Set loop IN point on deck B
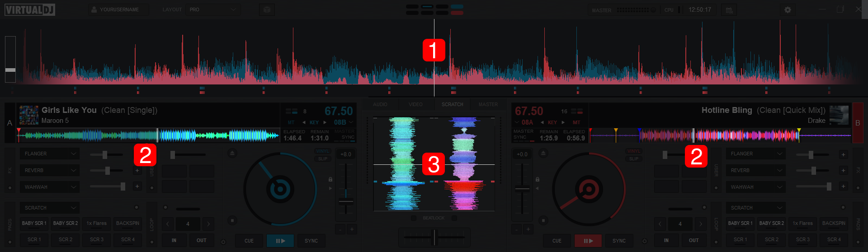Image resolution: width=868 pixels, height=252 pixels. click(x=666, y=240)
